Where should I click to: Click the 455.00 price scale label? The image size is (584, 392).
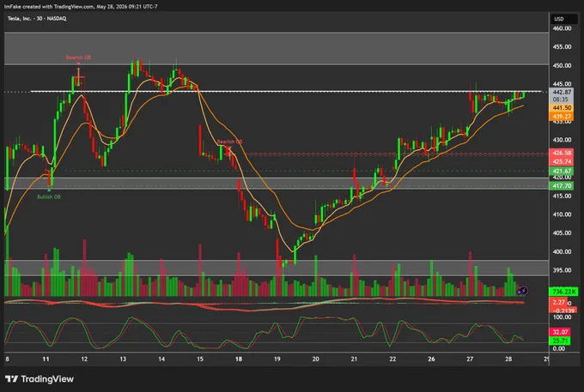pos(562,47)
